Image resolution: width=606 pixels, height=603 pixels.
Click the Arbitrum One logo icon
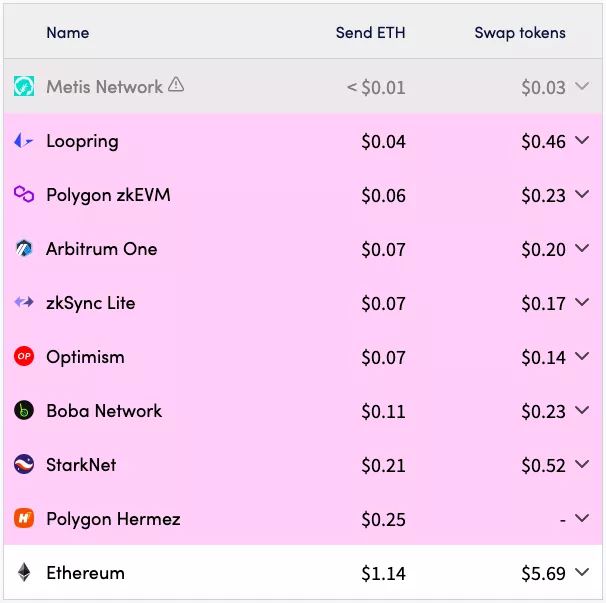[24, 249]
